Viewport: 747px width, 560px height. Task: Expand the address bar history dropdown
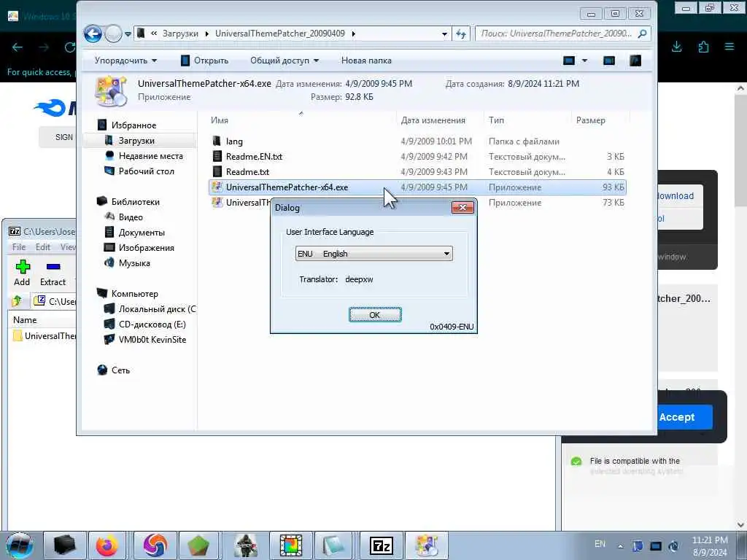coord(444,34)
